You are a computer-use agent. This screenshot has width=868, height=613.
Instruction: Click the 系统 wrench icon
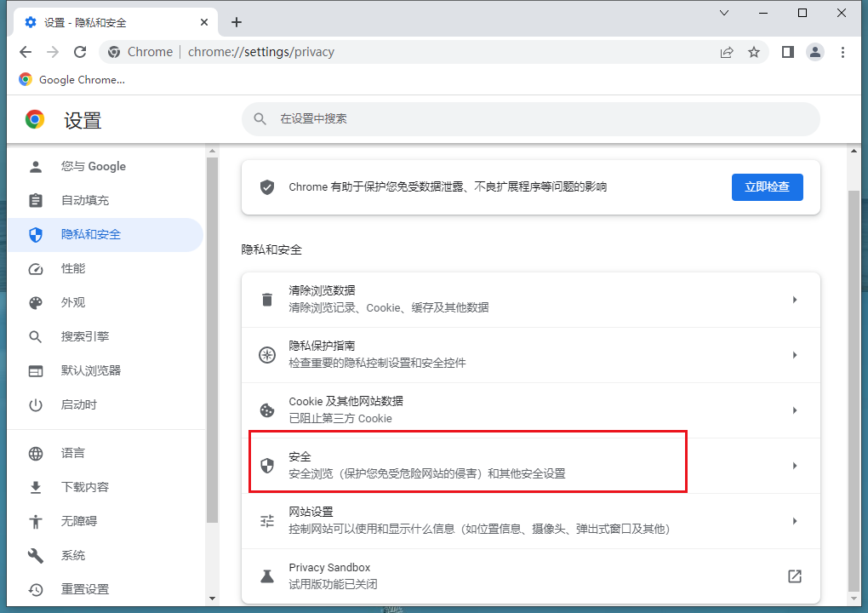tap(35, 555)
